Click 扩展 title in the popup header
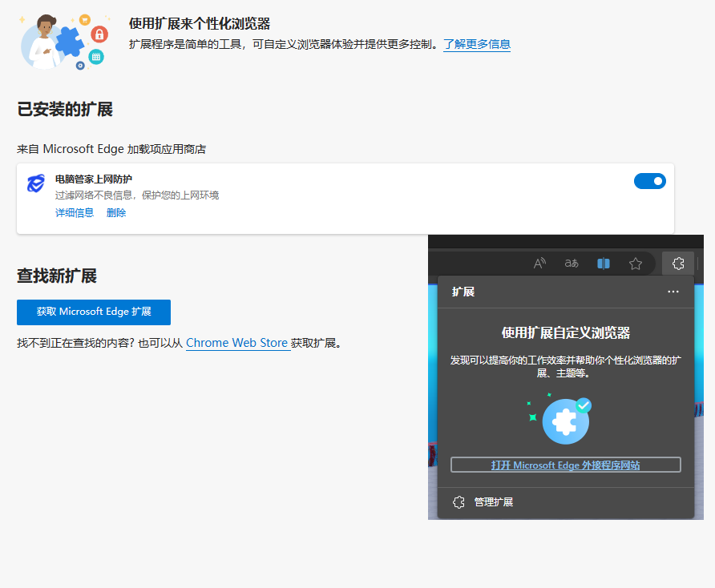Viewport: 715px width, 588px height. [x=463, y=292]
